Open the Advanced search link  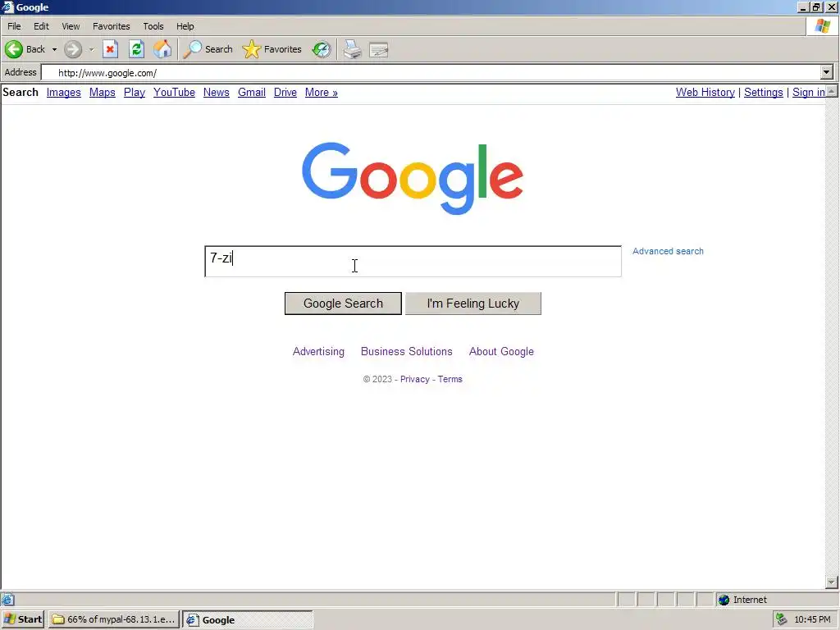pyautogui.click(x=668, y=251)
